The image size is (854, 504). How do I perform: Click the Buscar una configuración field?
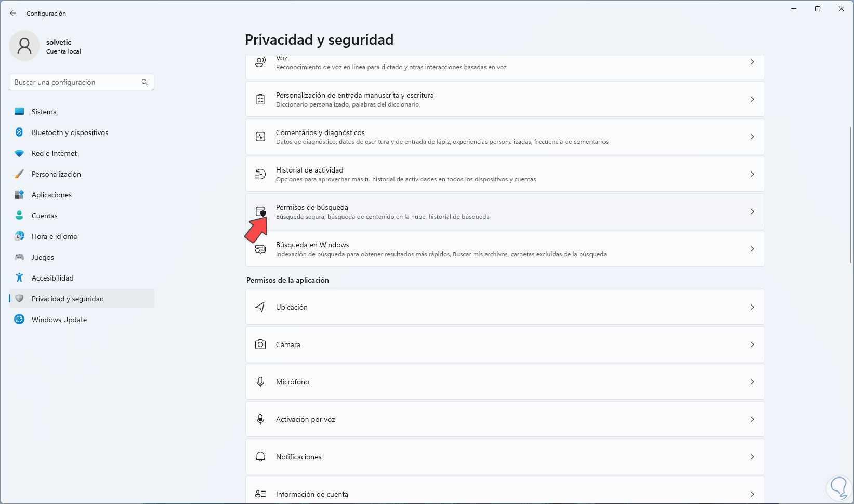click(x=75, y=82)
